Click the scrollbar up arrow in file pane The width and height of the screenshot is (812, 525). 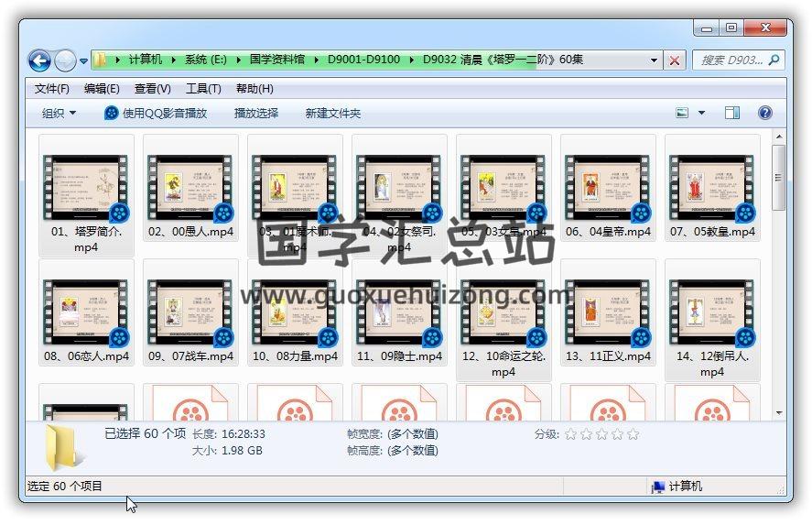click(x=779, y=137)
